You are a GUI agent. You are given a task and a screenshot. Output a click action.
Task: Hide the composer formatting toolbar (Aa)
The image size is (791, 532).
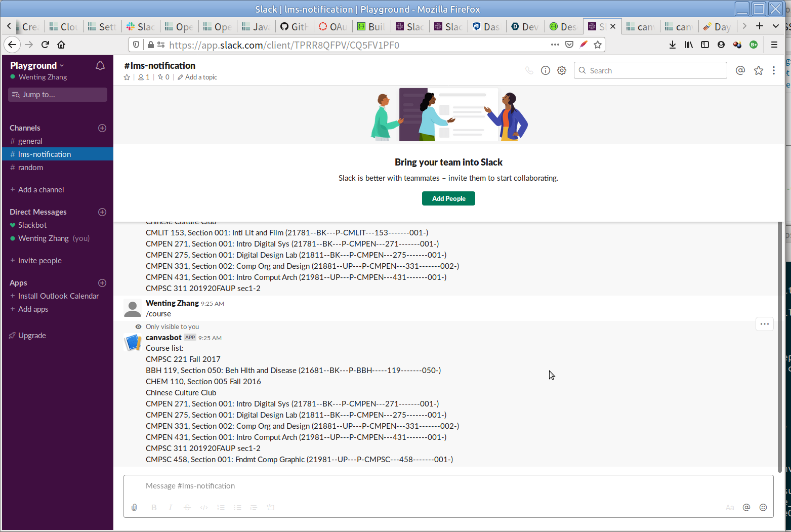[x=730, y=508]
